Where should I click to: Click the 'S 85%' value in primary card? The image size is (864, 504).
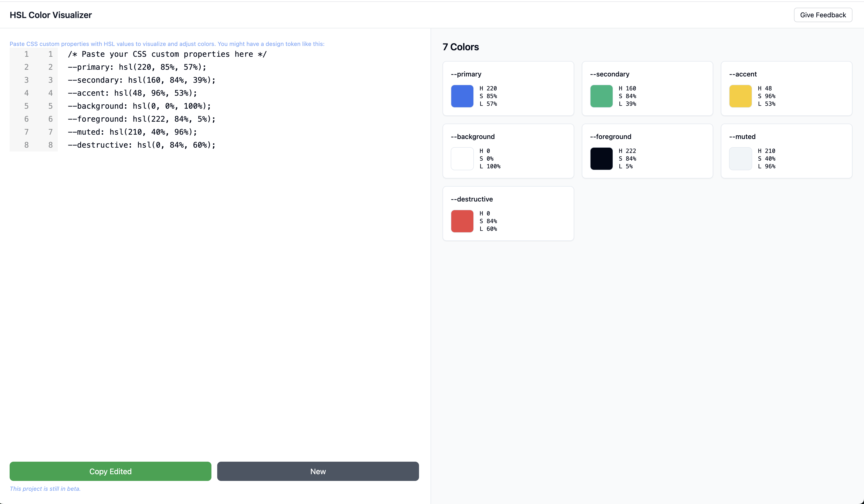coord(488,96)
